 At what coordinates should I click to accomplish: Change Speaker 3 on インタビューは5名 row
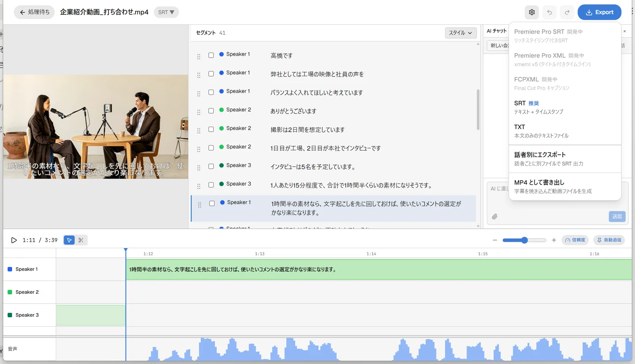(235, 165)
